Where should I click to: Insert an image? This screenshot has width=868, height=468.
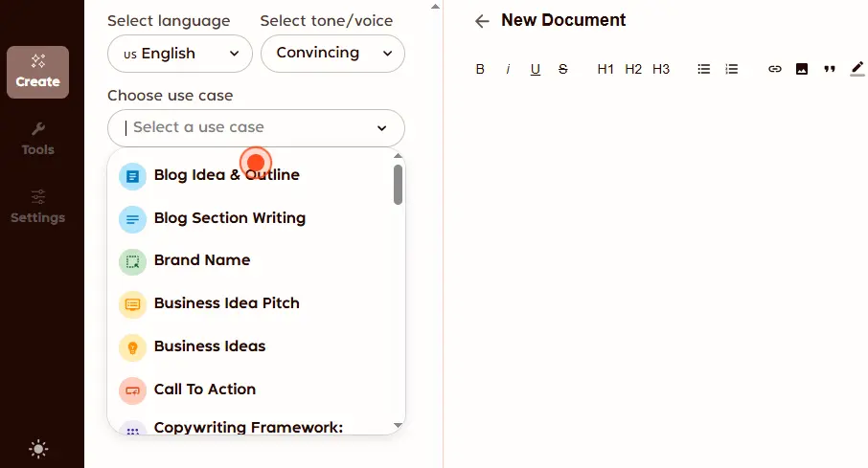point(802,69)
